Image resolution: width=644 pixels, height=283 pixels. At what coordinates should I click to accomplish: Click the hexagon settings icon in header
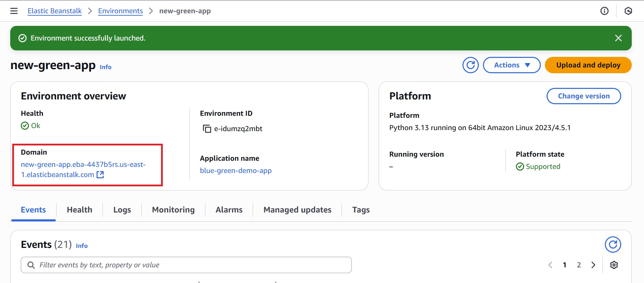coord(628,11)
